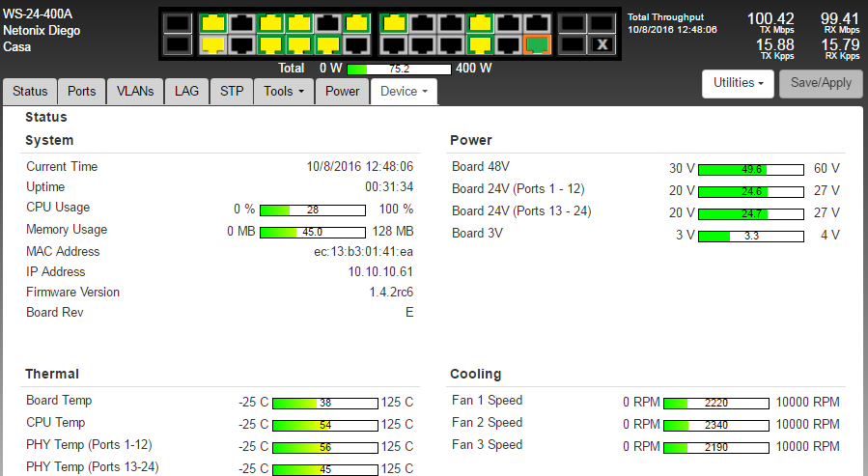The height and width of the screenshot is (476, 868).
Task: Open the Utilities dropdown
Action: pos(739,83)
